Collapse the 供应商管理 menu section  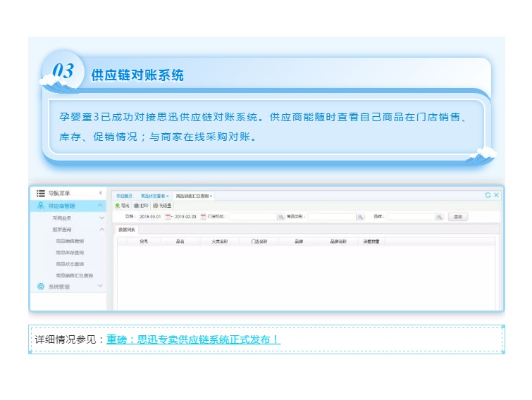tap(100, 206)
